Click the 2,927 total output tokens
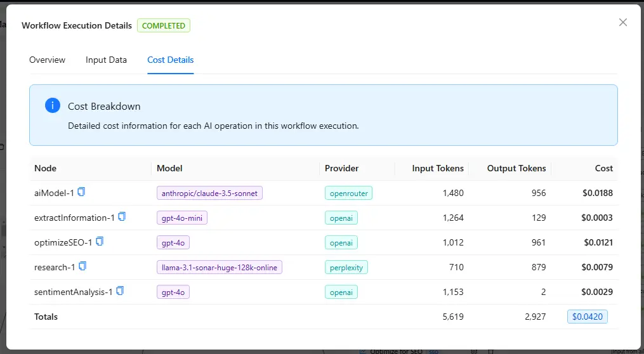The width and height of the screenshot is (644, 354). pyautogui.click(x=535, y=317)
